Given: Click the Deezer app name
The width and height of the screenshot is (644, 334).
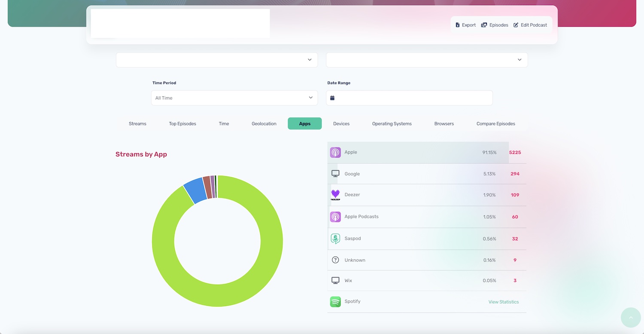Looking at the screenshot, I should 352,195.
